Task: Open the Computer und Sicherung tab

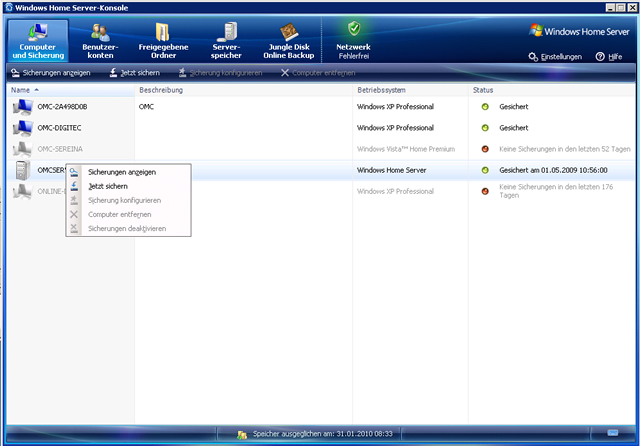Action: pos(38,41)
